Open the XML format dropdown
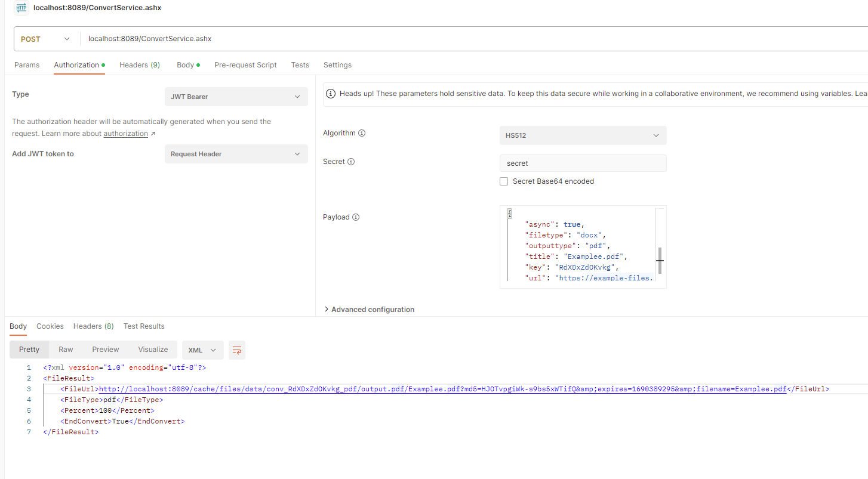The image size is (868, 479). coord(203,350)
